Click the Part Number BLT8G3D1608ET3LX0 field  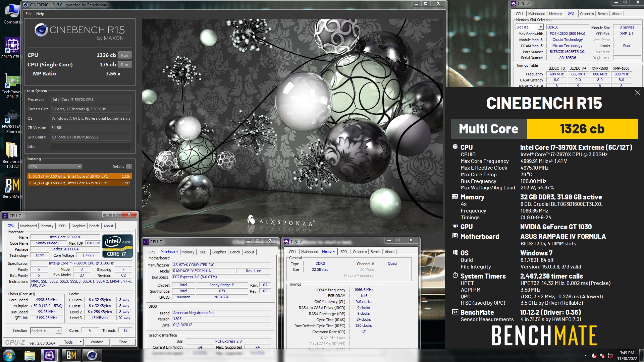[x=567, y=52]
